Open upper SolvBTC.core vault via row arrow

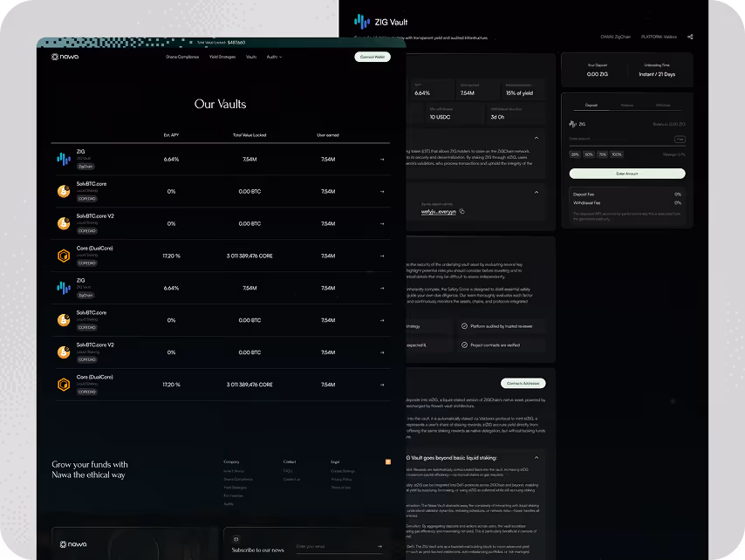tap(382, 192)
